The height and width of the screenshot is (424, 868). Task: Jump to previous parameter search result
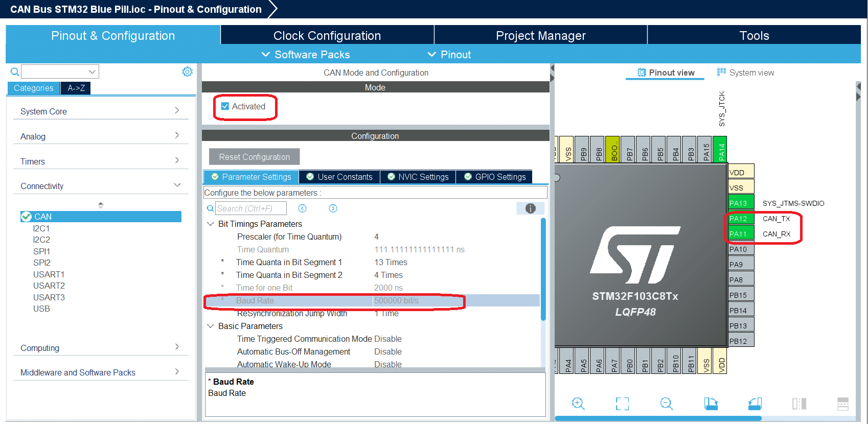click(303, 208)
